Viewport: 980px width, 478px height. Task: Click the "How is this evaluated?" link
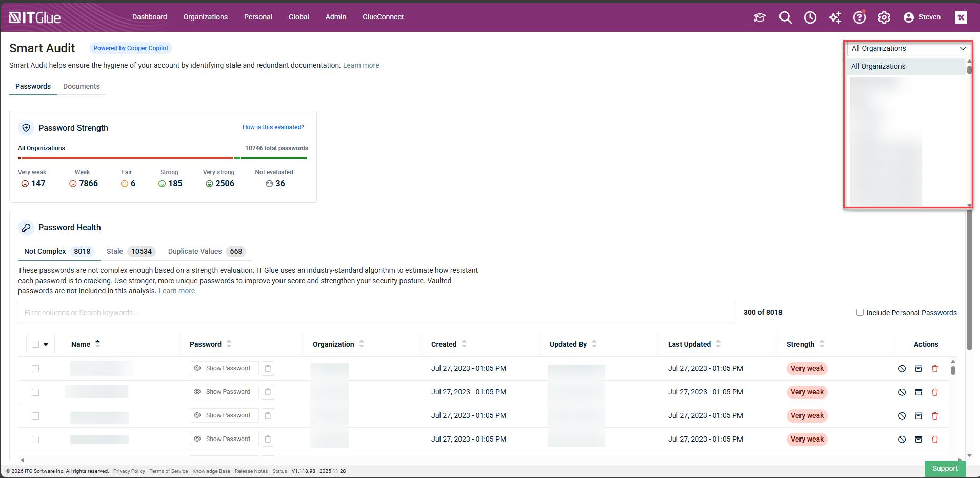tap(273, 127)
